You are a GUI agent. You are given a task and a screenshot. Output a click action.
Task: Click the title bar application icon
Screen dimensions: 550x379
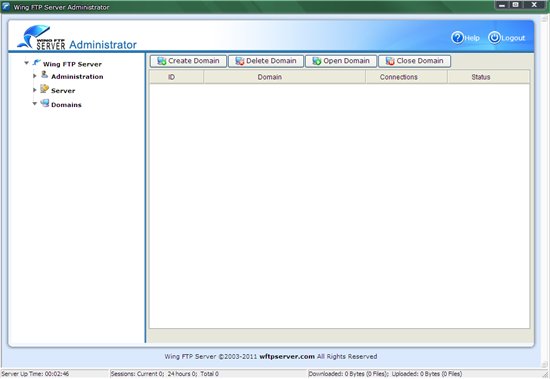click(6, 7)
